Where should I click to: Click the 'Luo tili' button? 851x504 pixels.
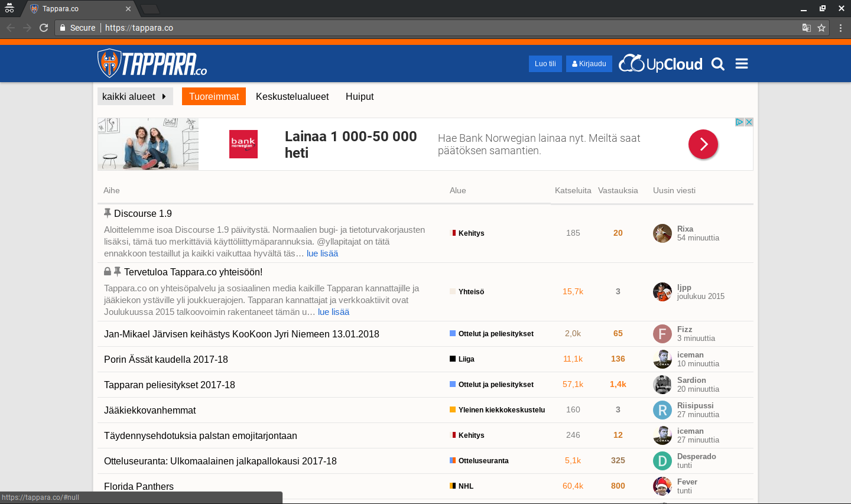click(x=545, y=64)
